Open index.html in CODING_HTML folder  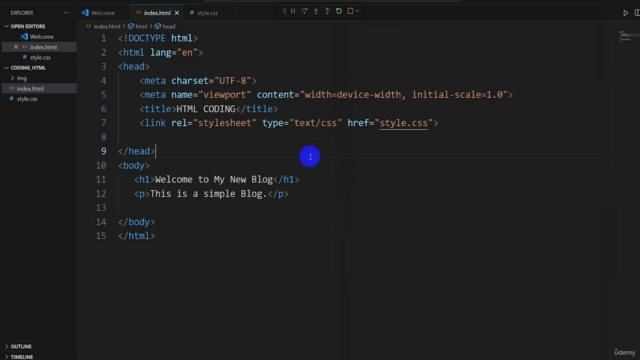pyautogui.click(x=30, y=89)
